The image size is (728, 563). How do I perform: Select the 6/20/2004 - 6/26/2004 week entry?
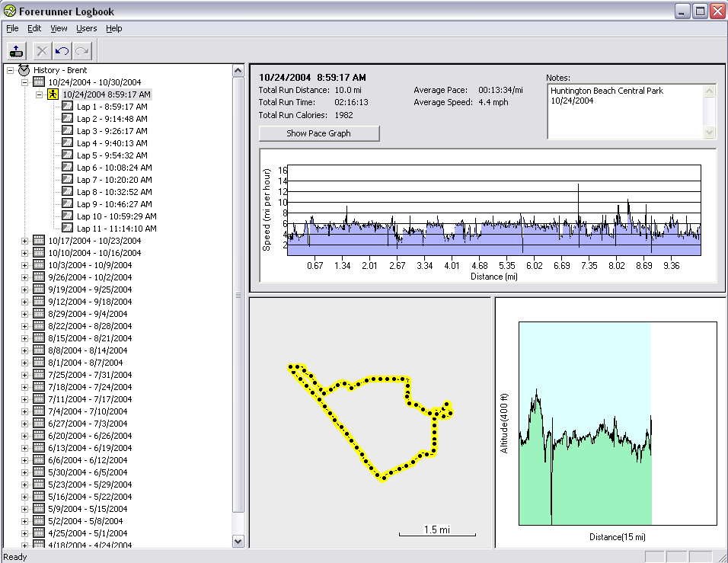point(90,436)
